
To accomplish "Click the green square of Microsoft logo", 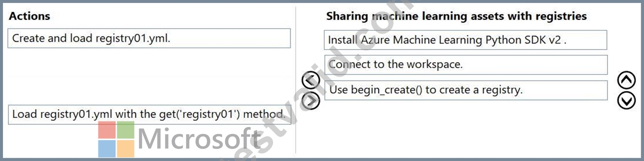I will 126,130.
